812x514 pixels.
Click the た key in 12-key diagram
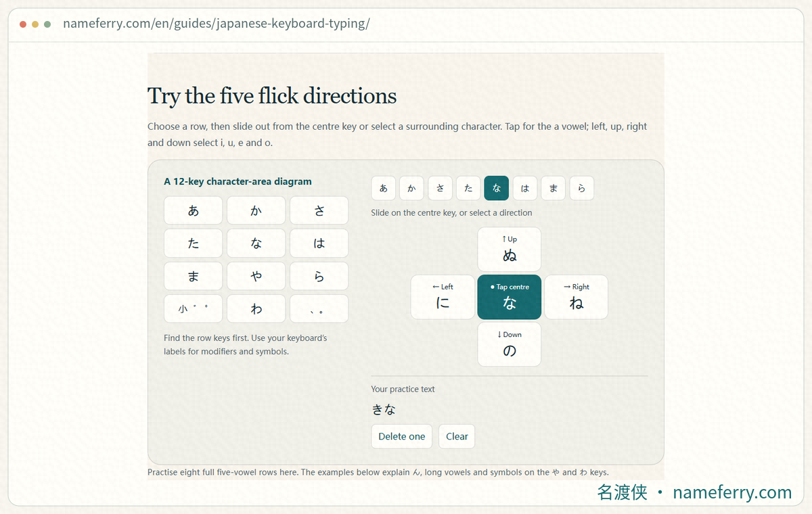pos(194,243)
